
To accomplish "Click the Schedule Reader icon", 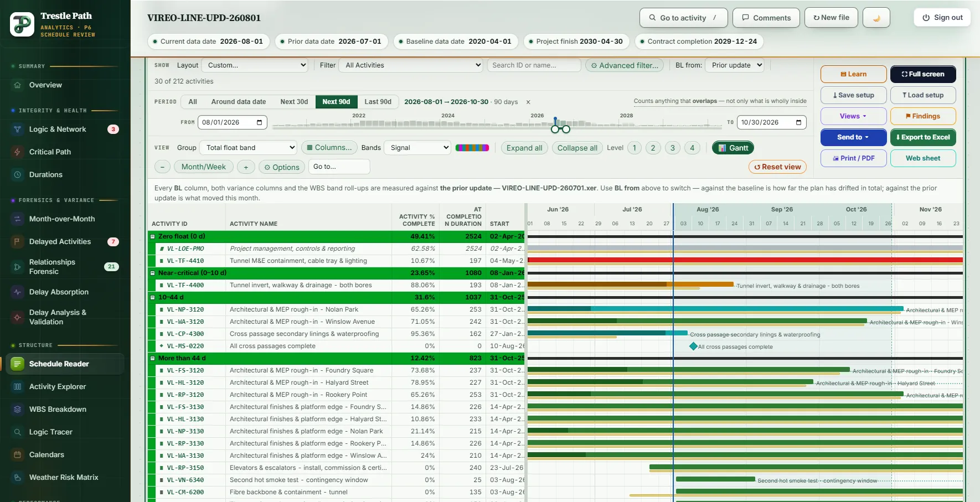I will tap(18, 364).
